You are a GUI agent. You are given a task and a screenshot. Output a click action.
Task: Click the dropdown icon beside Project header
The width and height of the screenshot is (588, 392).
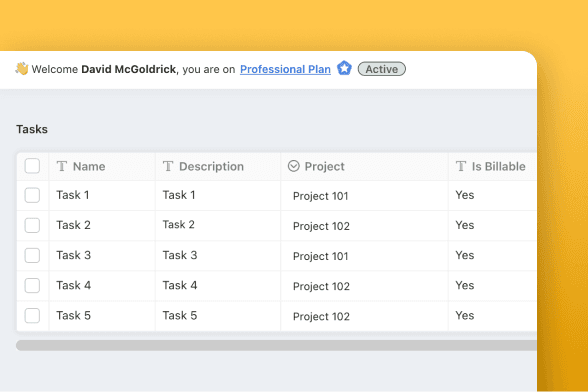point(294,166)
